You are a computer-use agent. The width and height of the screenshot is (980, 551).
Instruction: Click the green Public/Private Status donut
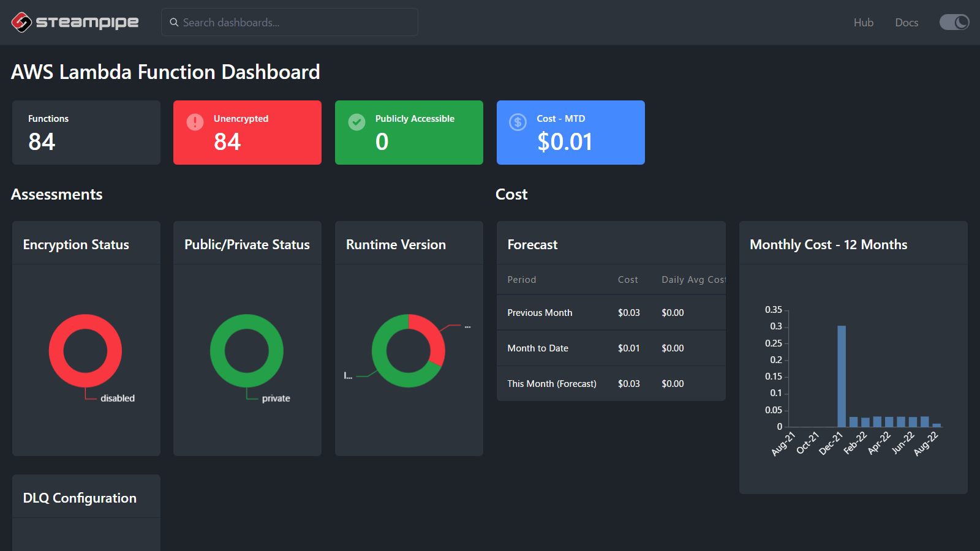tap(217, 351)
